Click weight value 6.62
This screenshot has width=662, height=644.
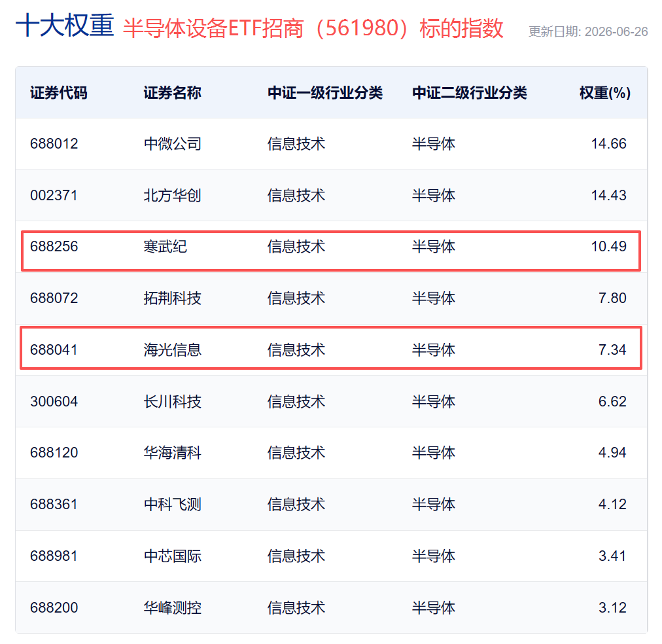[x=612, y=402]
